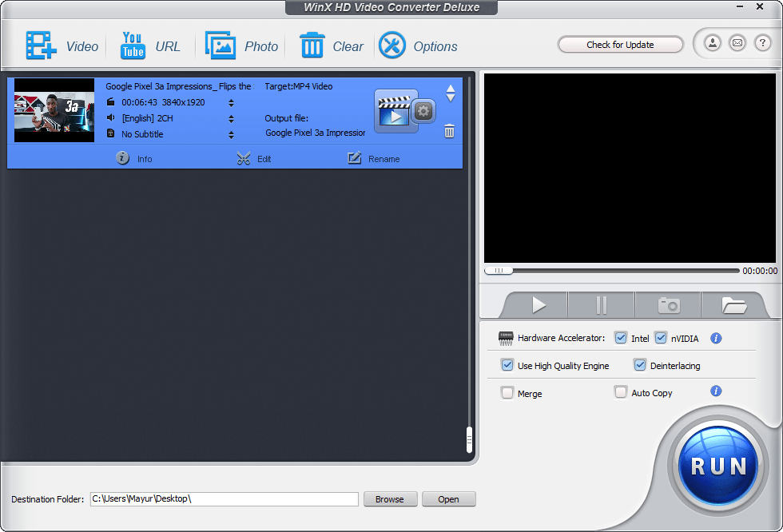This screenshot has height=532, width=783.
Task: Take a snapshot with camera icon
Action: tap(668, 305)
